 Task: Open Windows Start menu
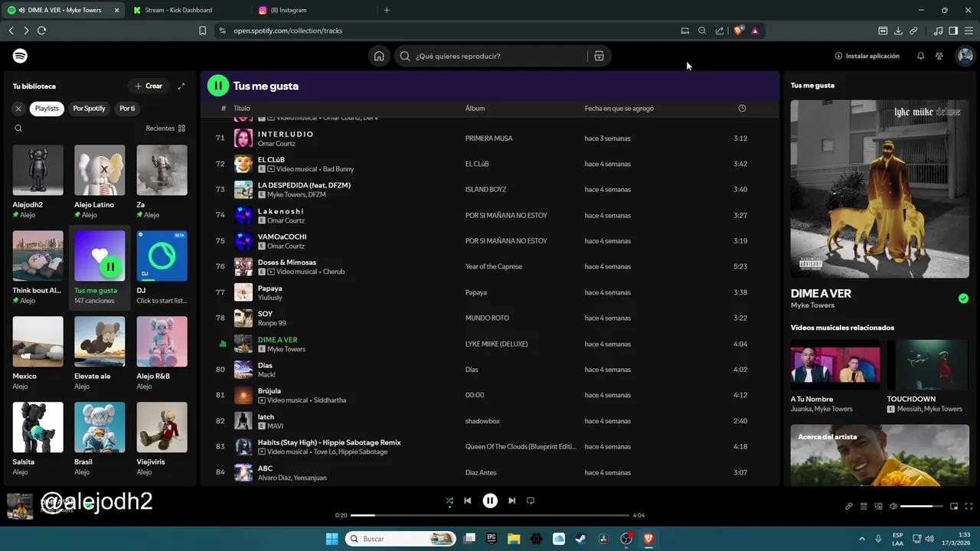tap(332, 539)
